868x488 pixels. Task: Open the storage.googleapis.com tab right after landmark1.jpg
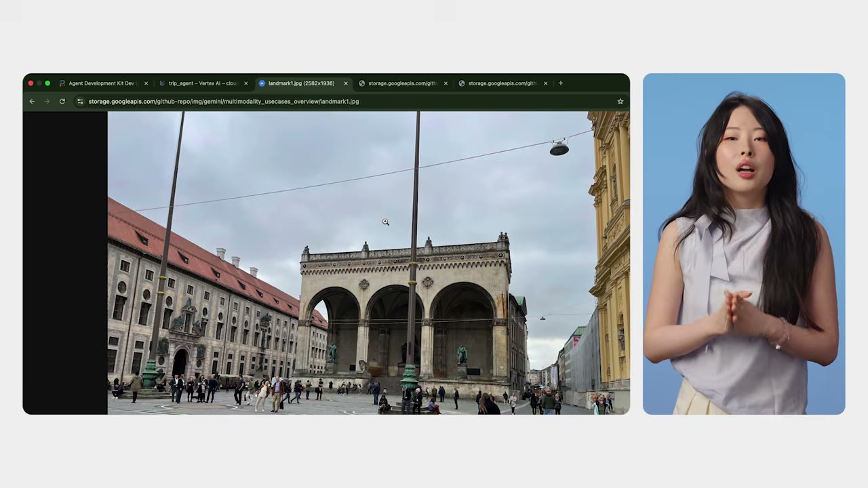402,83
